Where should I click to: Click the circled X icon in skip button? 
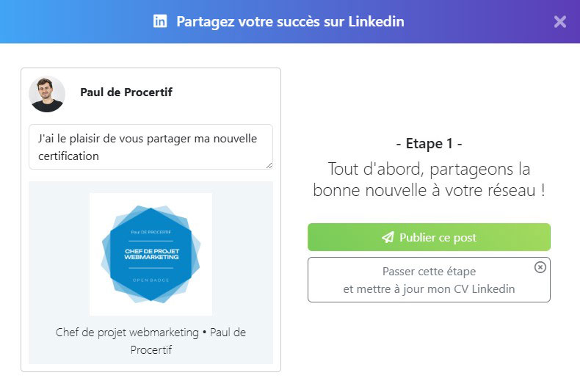pos(540,267)
